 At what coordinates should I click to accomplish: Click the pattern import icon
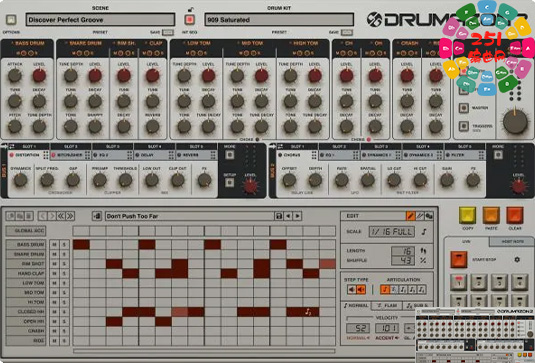coord(97,216)
